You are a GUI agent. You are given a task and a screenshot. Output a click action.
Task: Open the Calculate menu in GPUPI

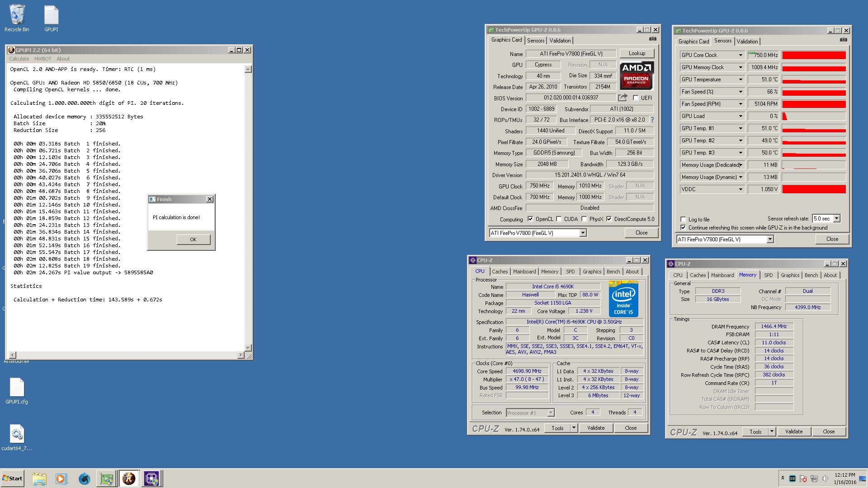19,59
